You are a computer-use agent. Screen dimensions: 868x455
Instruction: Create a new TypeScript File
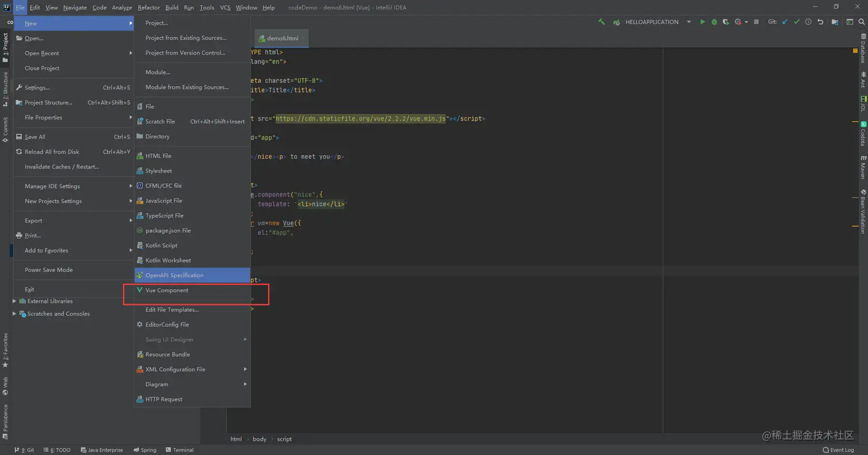[192, 215]
